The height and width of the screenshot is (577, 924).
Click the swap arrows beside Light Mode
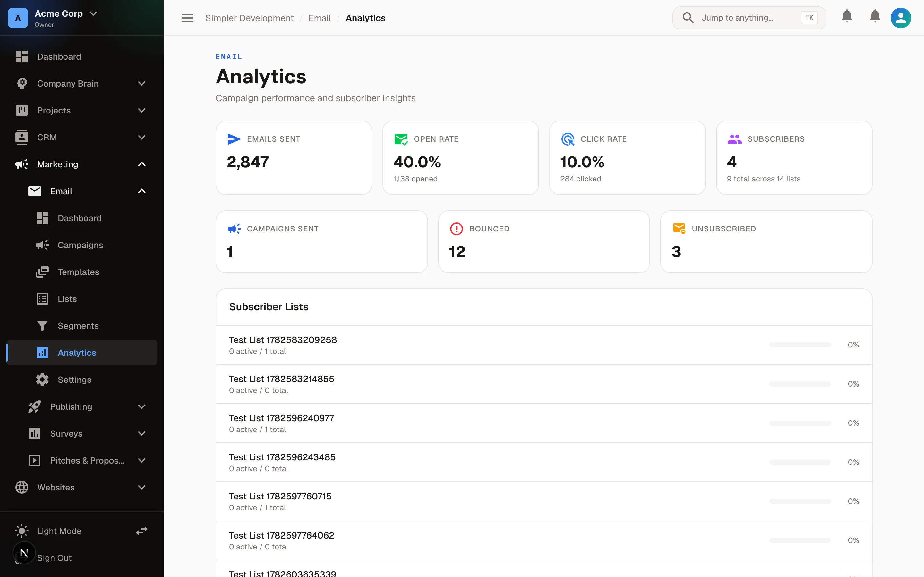pyautogui.click(x=142, y=531)
